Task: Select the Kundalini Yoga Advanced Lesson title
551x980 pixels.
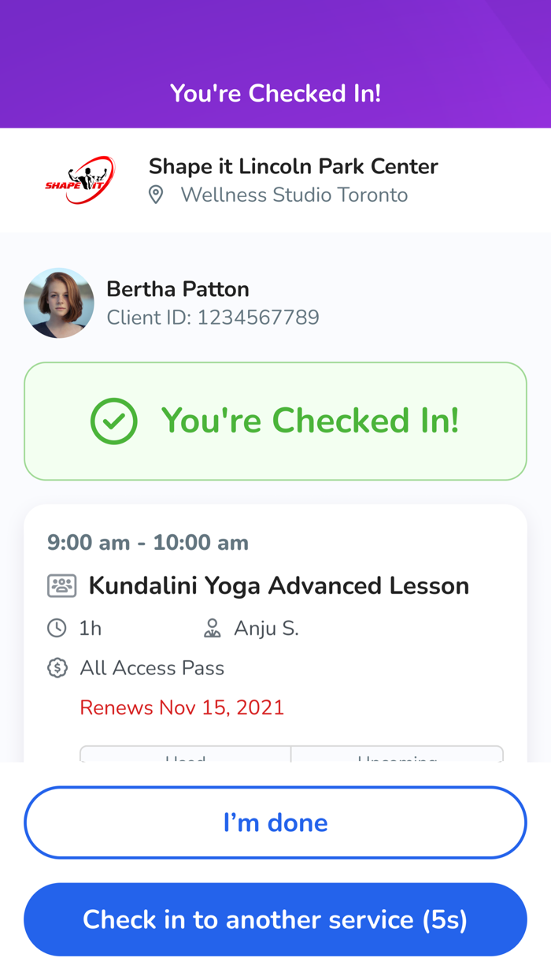Action: pyautogui.click(x=279, y=585)
